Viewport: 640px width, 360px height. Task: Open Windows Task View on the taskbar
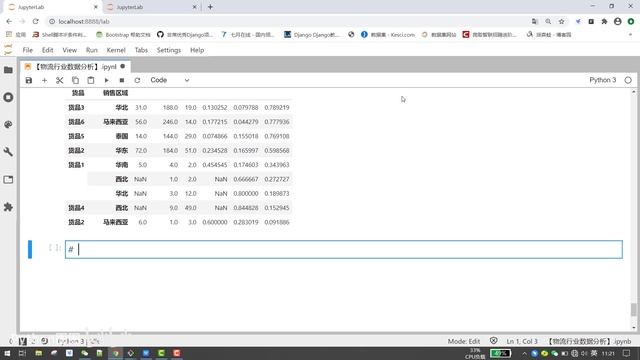pyautogui.click(x=22, y=353)
